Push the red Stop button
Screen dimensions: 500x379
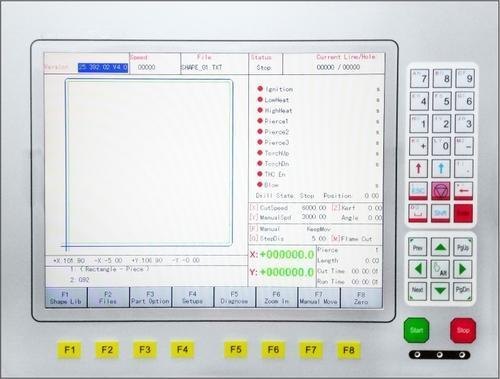pyautogui.click(x=463, y=330)
